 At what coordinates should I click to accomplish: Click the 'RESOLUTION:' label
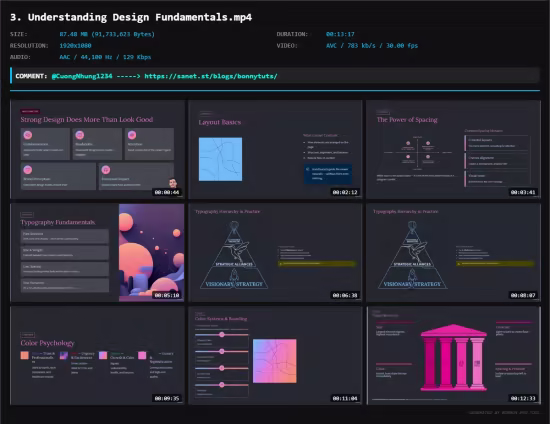(29, 46)
